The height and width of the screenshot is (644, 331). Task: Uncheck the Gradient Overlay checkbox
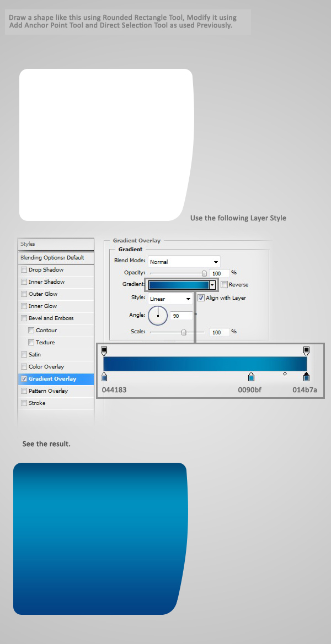(24, 378)
